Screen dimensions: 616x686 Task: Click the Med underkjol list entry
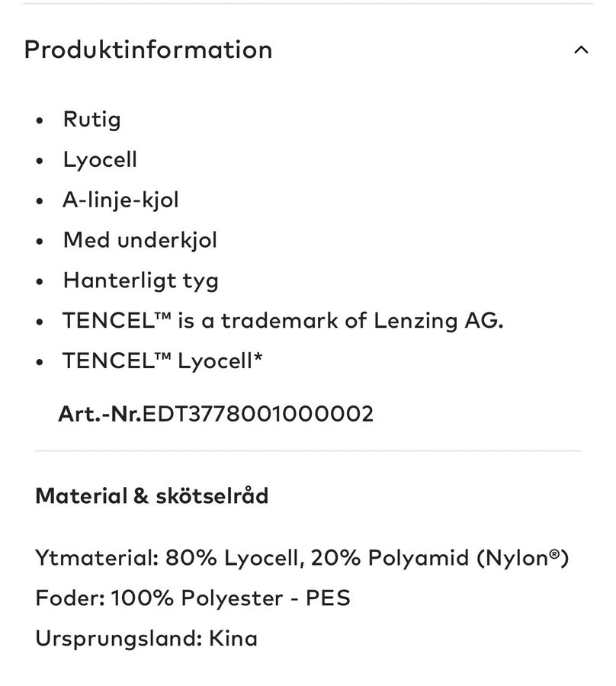pos(140,240)
